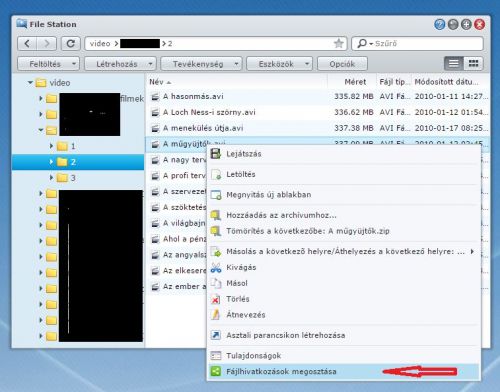Open Másolás/Áthelyezés submenu arrow
Image resolution: width=500 pixels, height=392 pixels.
click(x=472, y=251)
